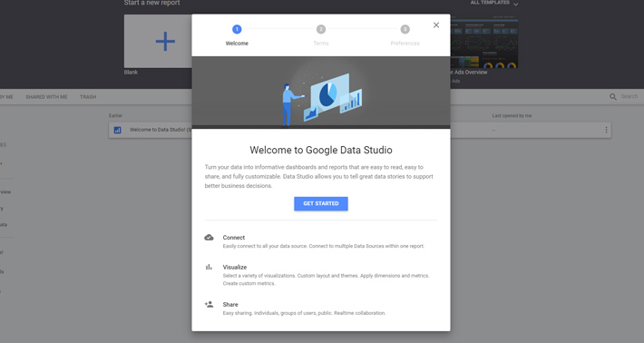Click the Share add-person icon

click(209, 304)
